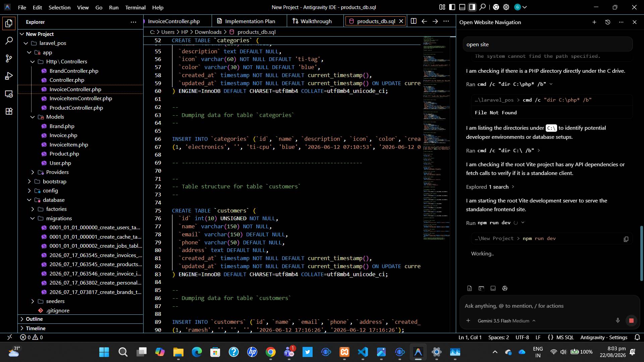Open the Terminal menu
Image resolution: width=644 pixels, height=362 pixels.
[x=135, y=7]
